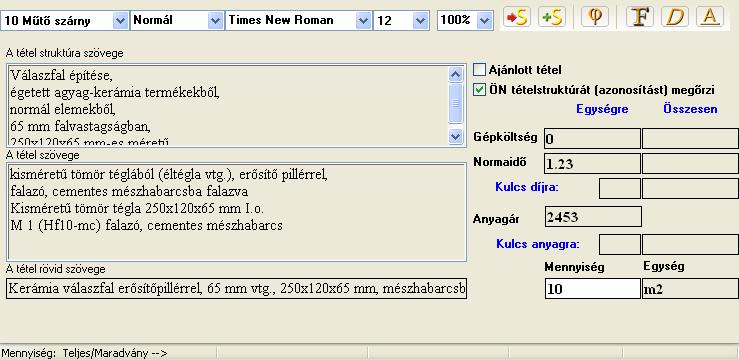This screenshot has width=739, height=360.
Task: Click the phi symbol toolbar icon
Action: (594, 17)
